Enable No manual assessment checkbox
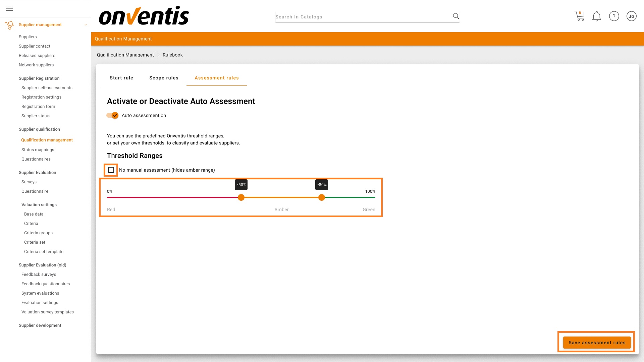Image resolution: width=644 pixels, height=362 pixels. click(x=111, y=170)
